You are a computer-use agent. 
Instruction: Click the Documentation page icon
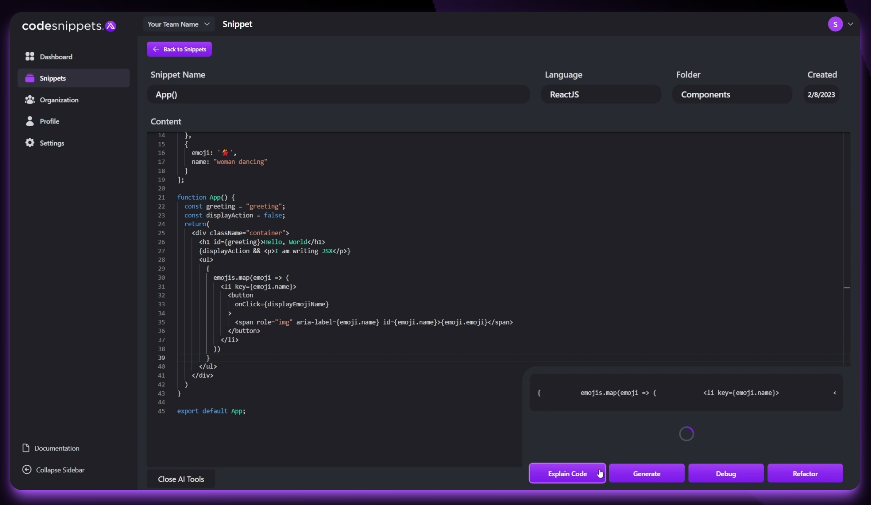click(x=27, y=448)
